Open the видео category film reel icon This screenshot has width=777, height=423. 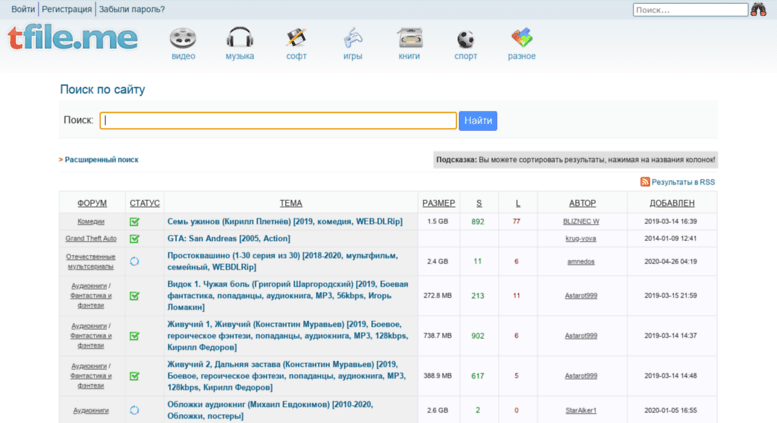[183, 38]
